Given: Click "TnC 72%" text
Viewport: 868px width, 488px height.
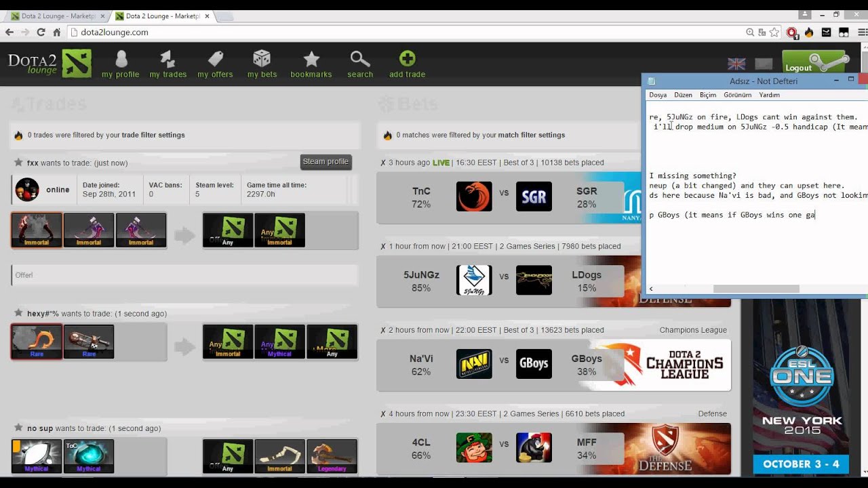Looking at the screenshot, I should [421, 197].
